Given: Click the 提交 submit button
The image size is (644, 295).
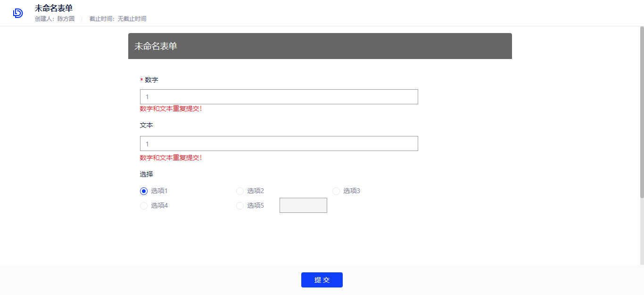Looking at the screenshot, I should [322, 280].
